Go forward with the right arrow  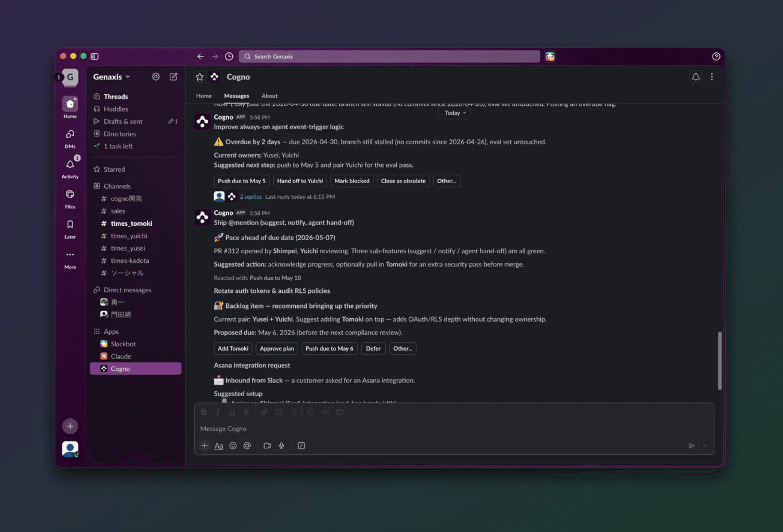[215, 56]
